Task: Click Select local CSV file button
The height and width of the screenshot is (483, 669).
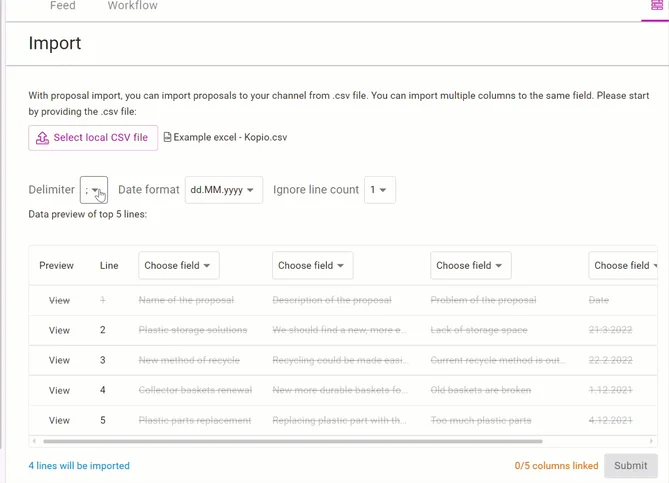Action: coord(93,138)
